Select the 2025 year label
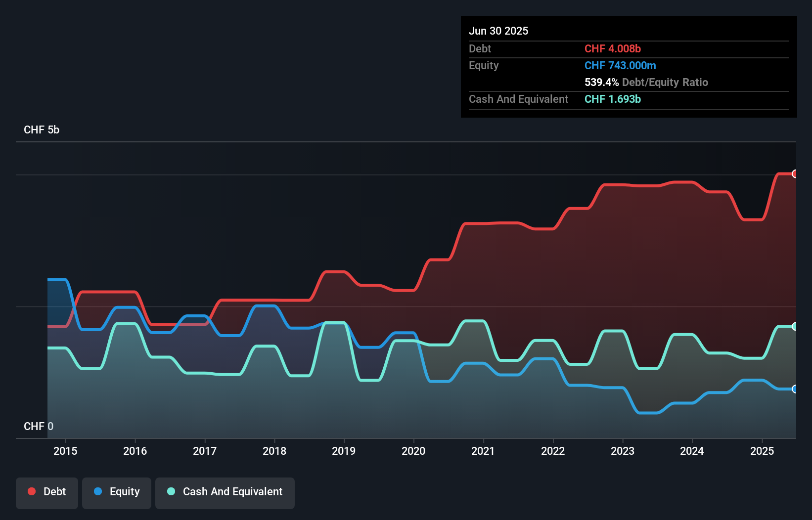 coord(762,451)
